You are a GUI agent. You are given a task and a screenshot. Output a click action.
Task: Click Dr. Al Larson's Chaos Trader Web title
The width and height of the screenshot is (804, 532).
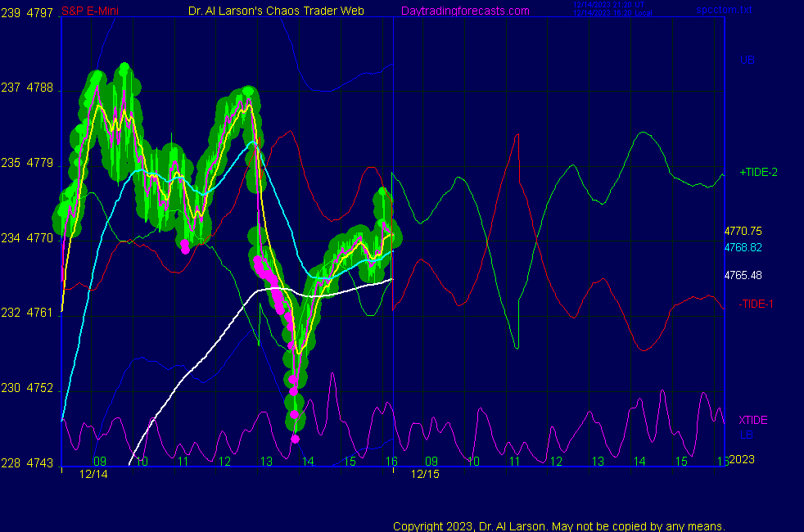pos(276,11)
